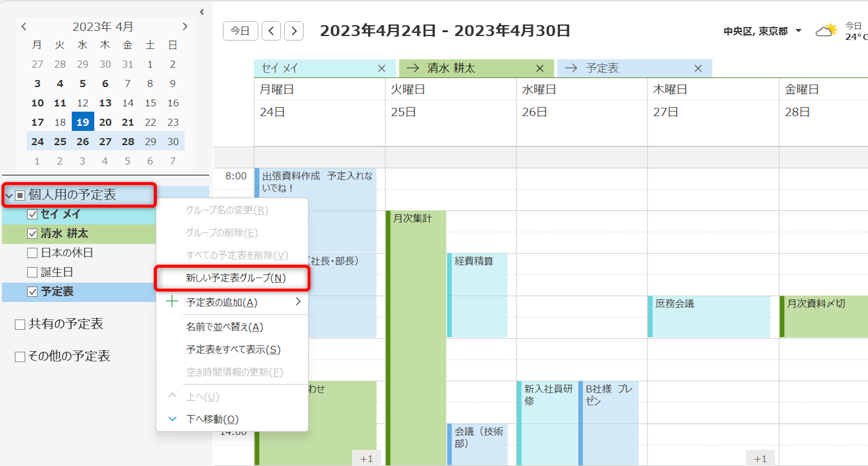Toggle the 共有の予定表 checkbox
Viewport: 868px width, 466px height.
20,325
